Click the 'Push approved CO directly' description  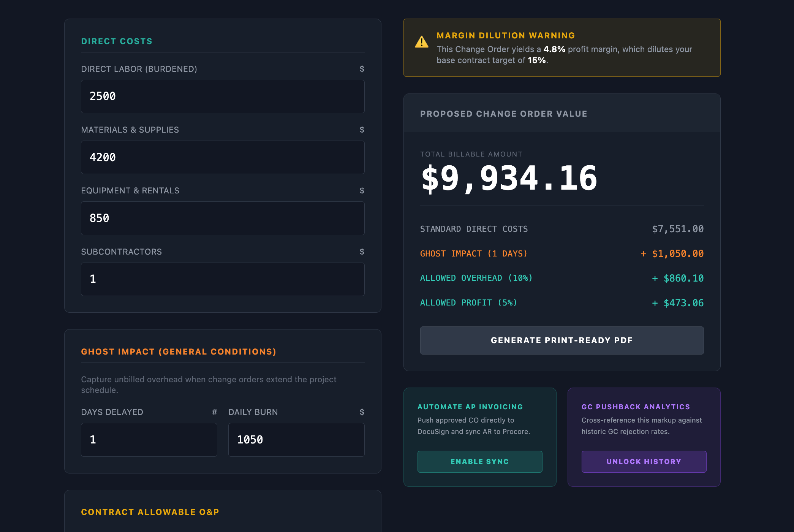click(474, 426)
